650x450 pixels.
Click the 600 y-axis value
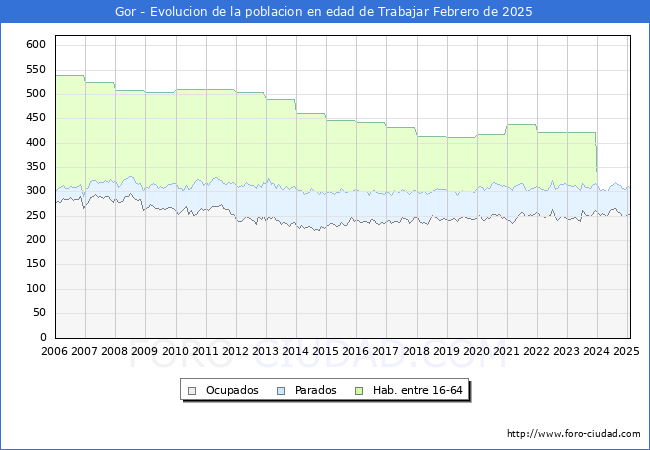[x=36, y=45]
